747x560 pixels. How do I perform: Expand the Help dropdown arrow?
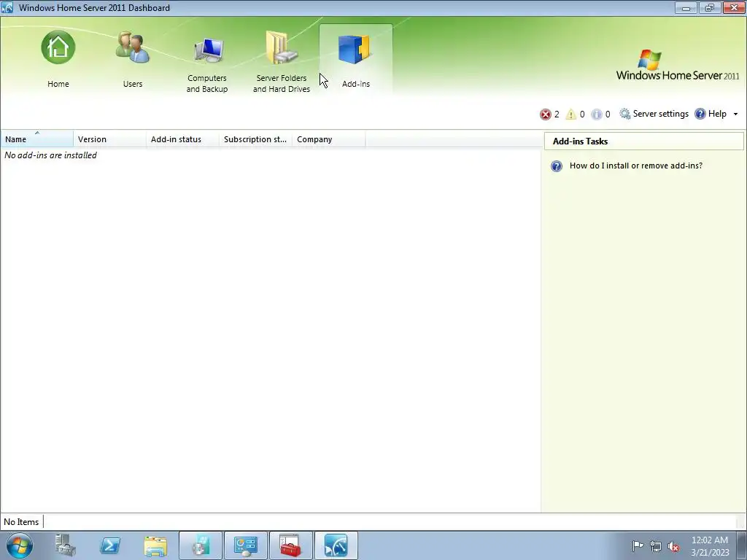pos(735,114)
